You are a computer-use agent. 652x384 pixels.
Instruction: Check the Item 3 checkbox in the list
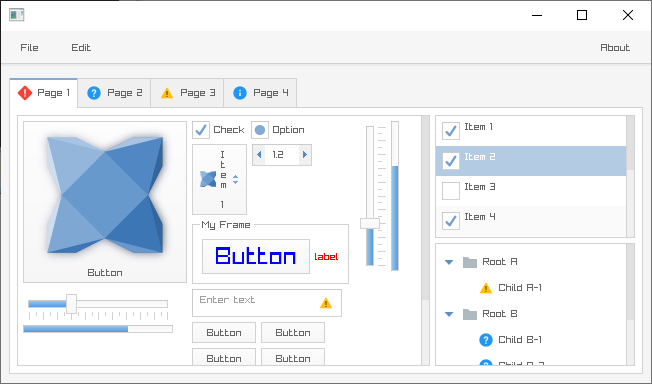[x=451, y=191]
